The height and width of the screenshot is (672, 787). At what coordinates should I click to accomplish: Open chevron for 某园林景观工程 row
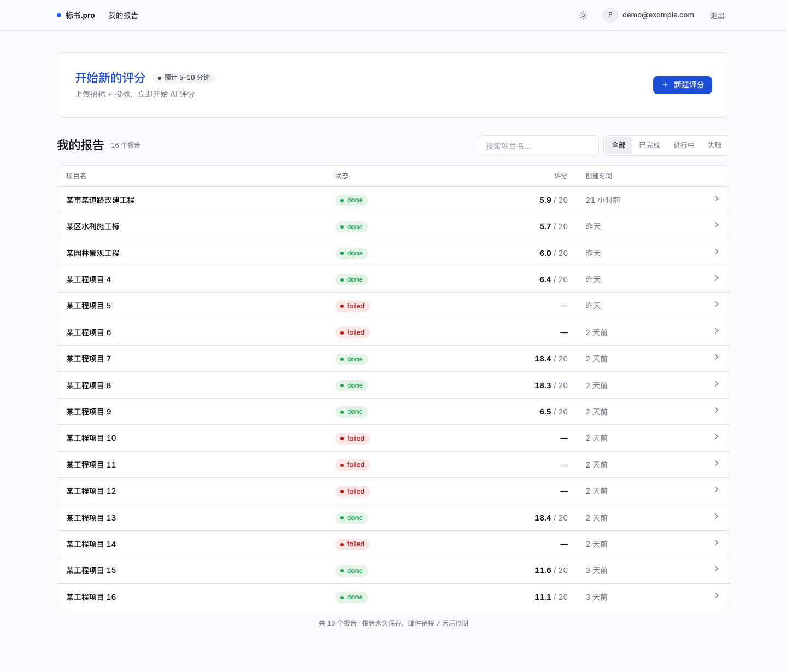tap(716, 252)
